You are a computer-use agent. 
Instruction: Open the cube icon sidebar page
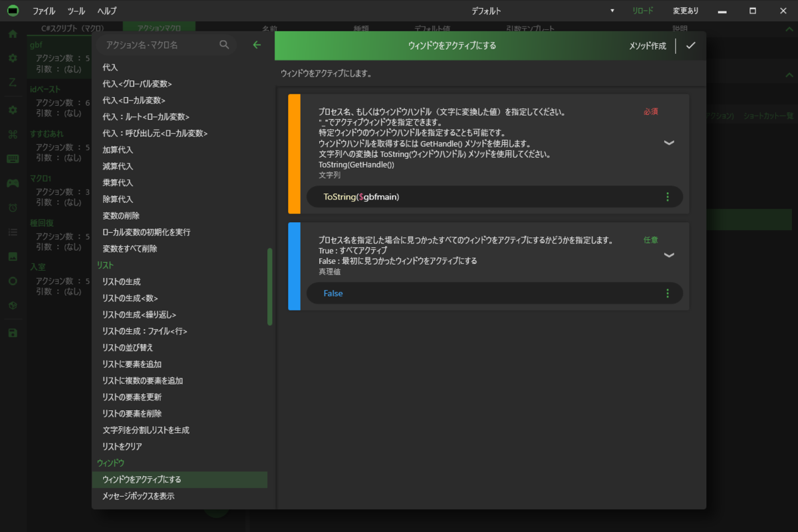click(13, 305)
